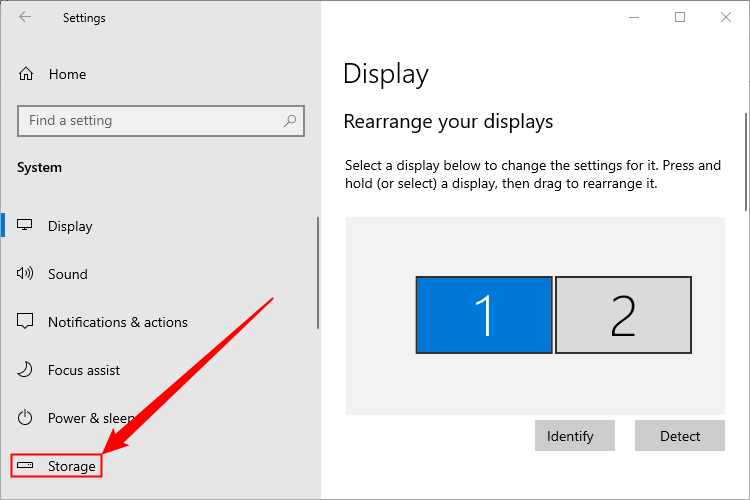Select the Display monitor icon
Screen dimensions: 750x500
point(26,226)
